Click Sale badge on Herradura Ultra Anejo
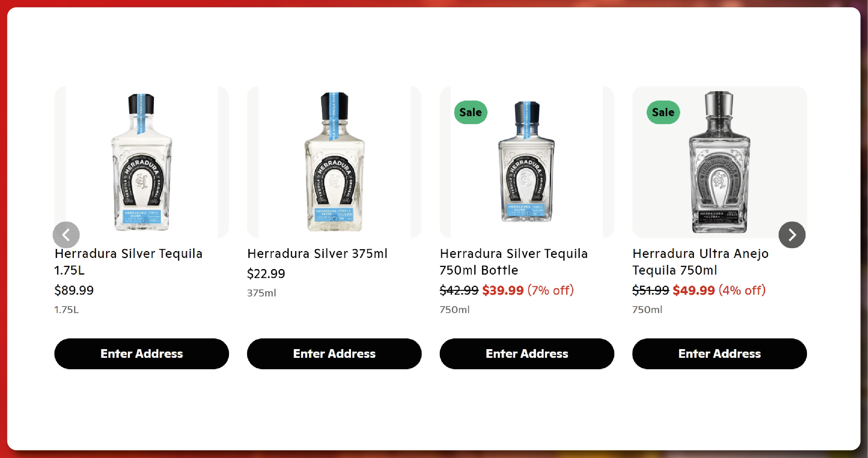Image resolution: width=868 pixels, height=458 pixels. coord(663,112)
